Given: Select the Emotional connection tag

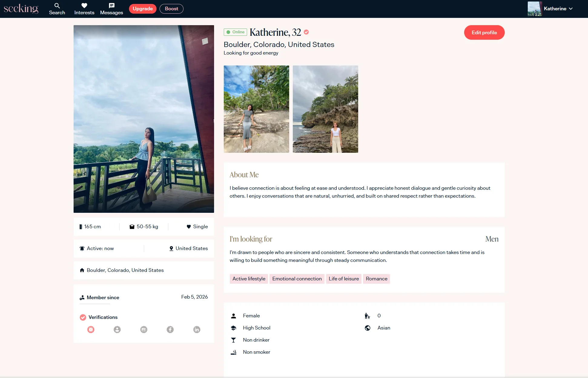Looking at the screenshot, I should [297, 279].
